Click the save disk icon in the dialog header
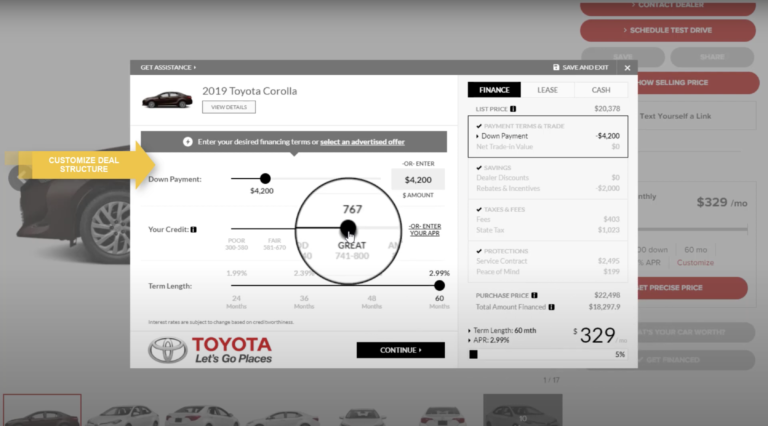 coord(556,67)
